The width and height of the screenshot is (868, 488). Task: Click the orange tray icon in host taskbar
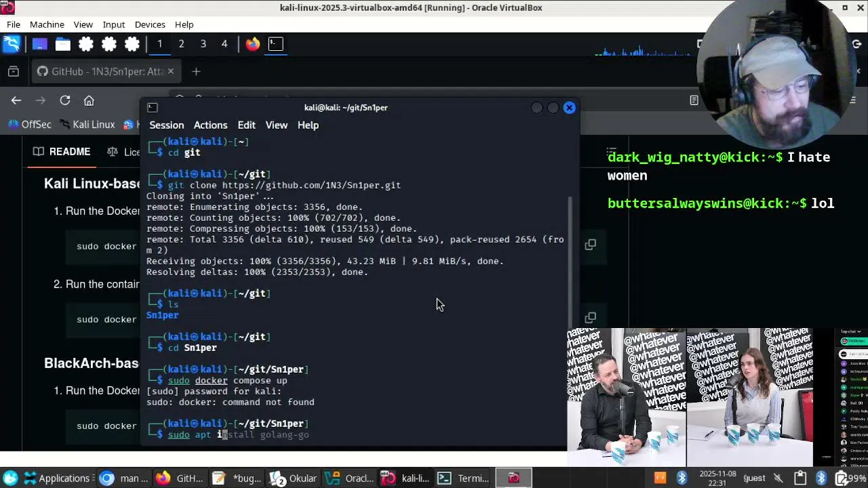point(660,479)
